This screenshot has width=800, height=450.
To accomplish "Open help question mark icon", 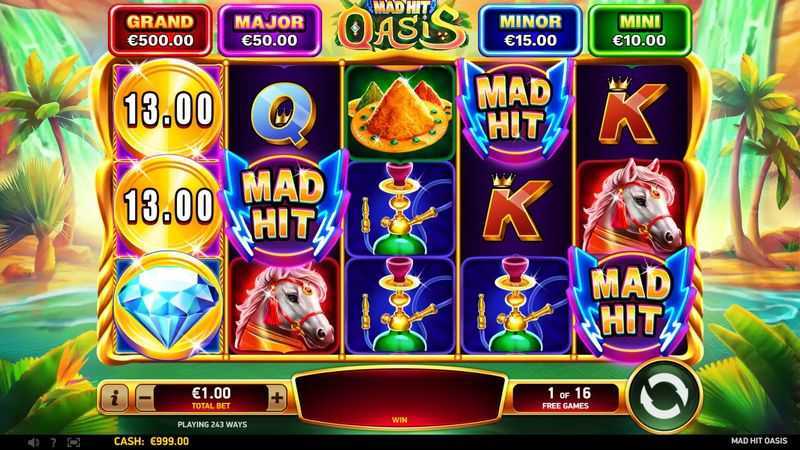I will click(53, 442).
